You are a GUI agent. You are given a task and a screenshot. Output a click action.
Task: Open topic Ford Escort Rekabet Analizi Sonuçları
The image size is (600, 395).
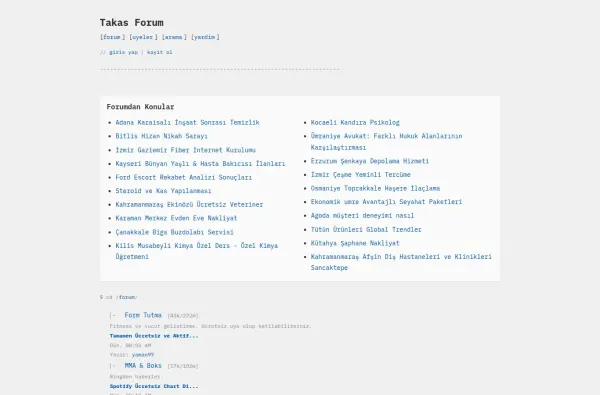(184, 177)
